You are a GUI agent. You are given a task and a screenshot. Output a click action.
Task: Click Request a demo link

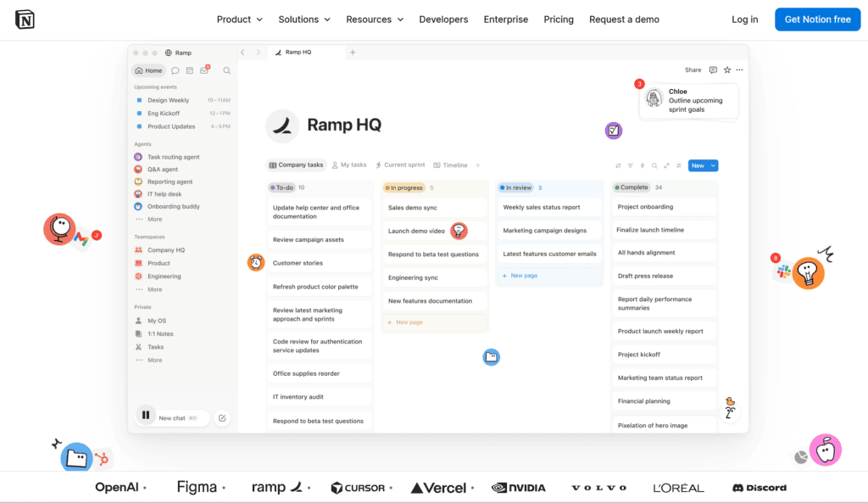pyautogui.click(x=624, y=20)
